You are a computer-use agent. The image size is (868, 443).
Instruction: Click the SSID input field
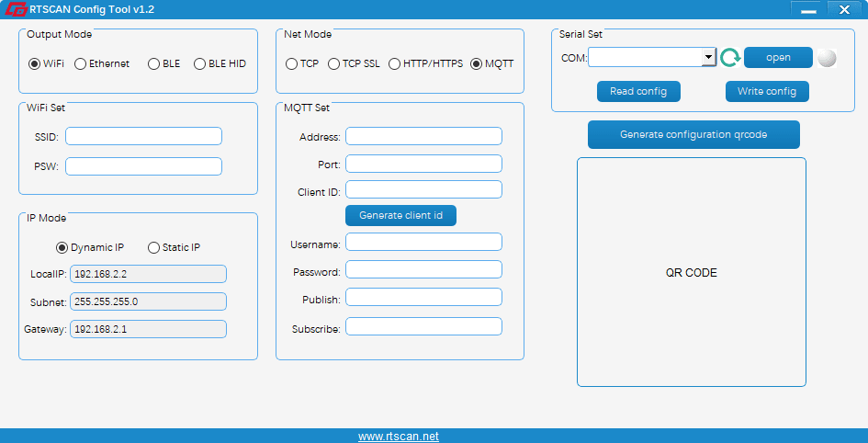[x=143, y=137]
